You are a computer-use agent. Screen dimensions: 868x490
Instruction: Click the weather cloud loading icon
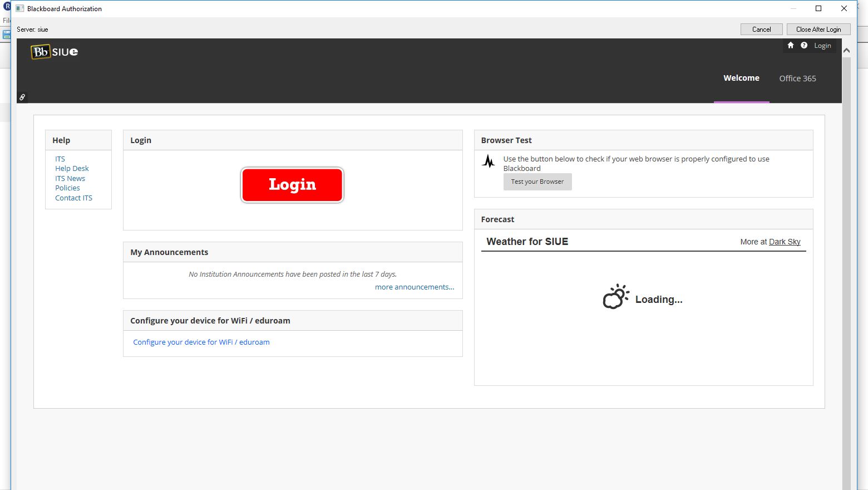click(616, 297)
